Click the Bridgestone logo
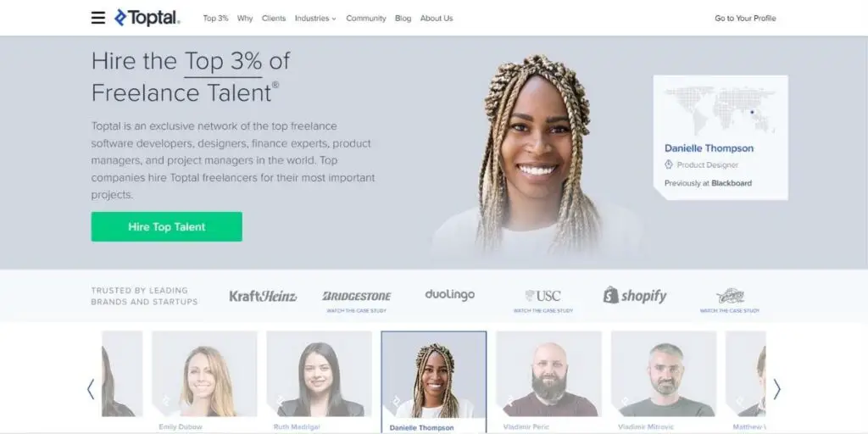This screenshot has width=868, height=434. click(357, 296)
